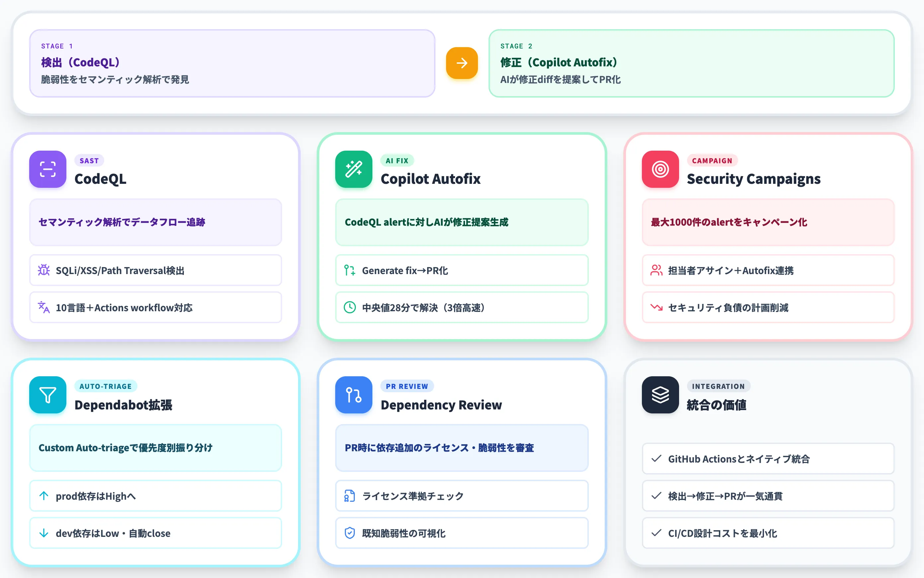Select the AI FIX badge
924x578 pixels.
[x=397, y=161]
